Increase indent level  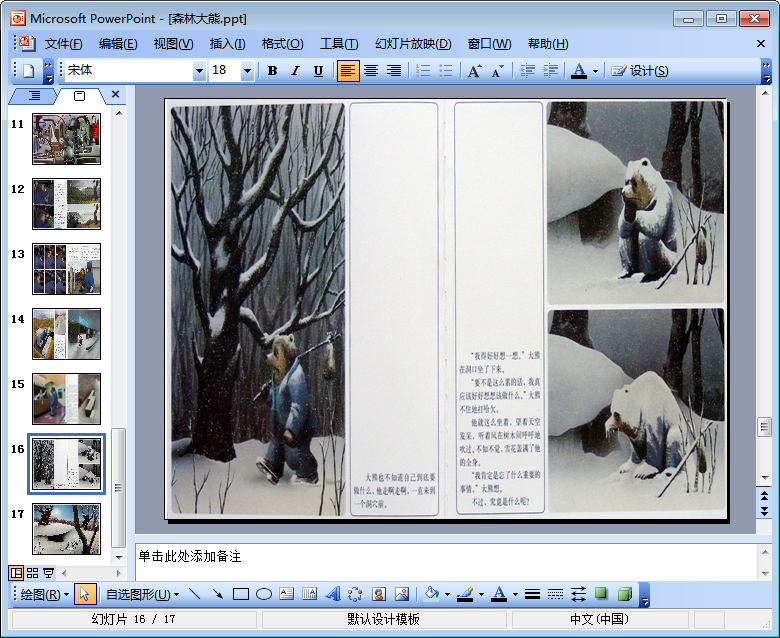[550, 71]
